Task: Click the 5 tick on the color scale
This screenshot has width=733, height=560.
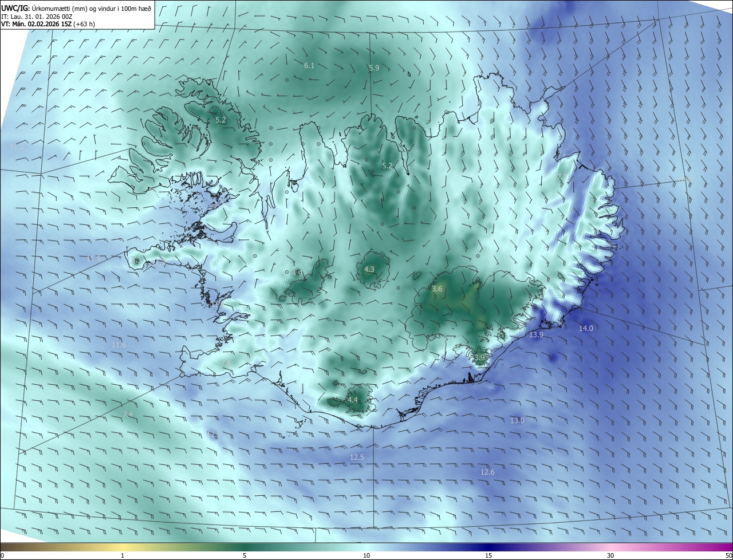Action: pyautogui.click(x=245, y=555)
